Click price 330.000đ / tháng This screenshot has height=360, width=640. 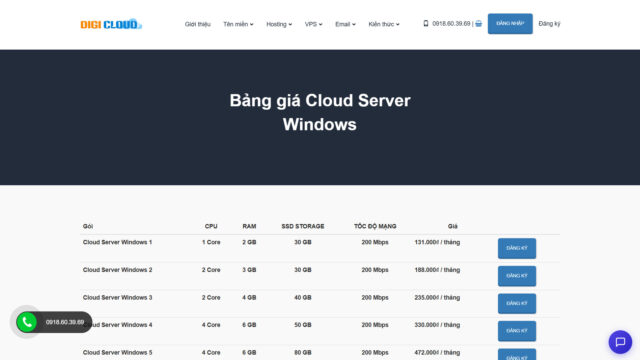tap(437, 325)
